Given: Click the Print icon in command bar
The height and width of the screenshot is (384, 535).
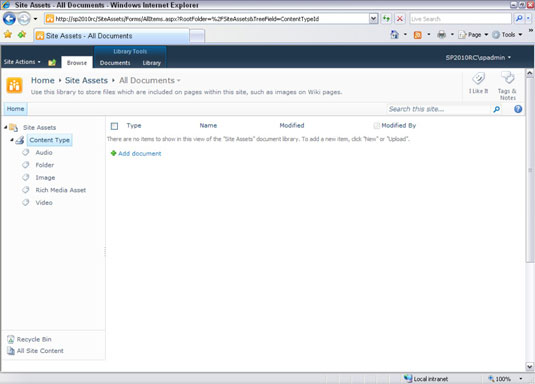Looking at the screenshot, I should point(442,34).
